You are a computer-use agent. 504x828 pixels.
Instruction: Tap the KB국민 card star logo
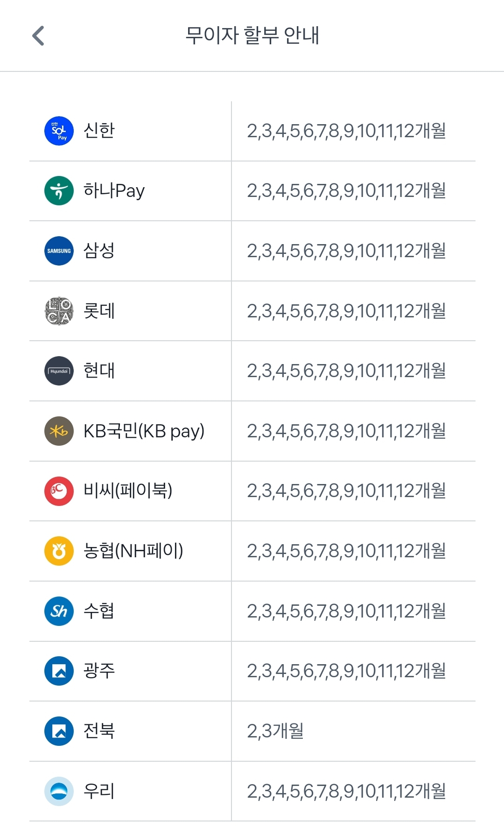tap(59, 431)
